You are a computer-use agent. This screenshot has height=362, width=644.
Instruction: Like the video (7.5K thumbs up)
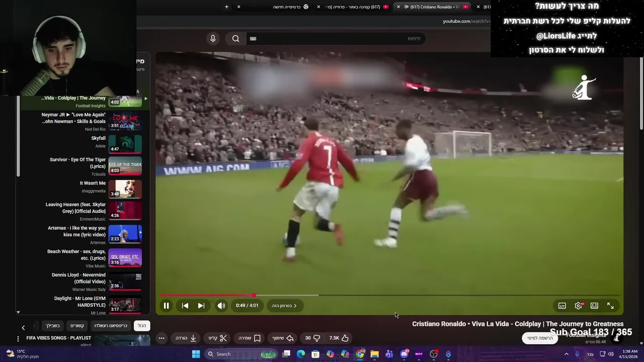pos(339,338)
